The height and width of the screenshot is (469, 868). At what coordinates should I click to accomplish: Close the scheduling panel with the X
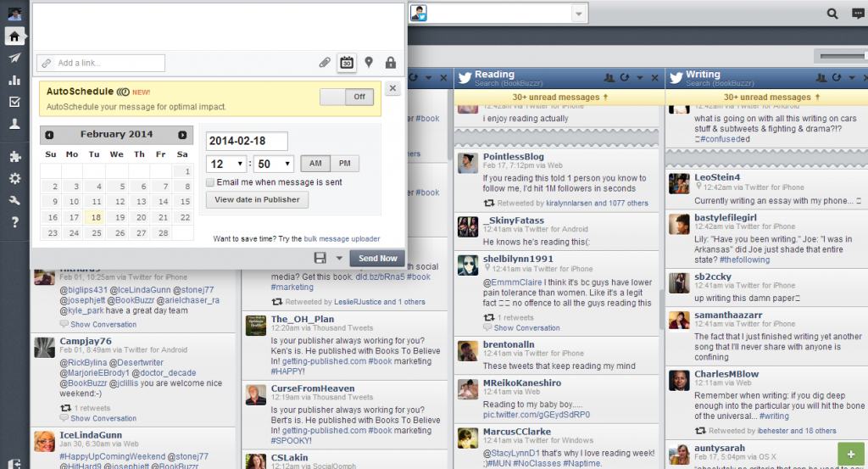tap(392, 88)
